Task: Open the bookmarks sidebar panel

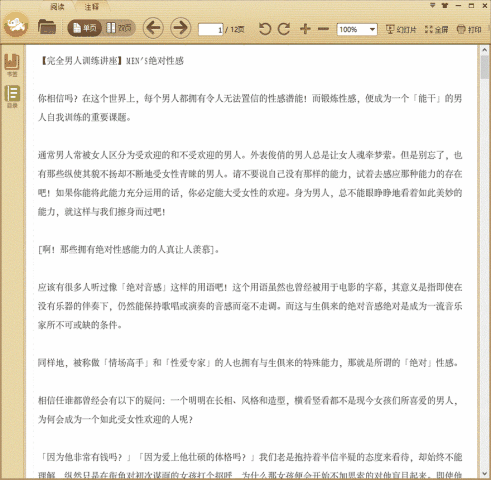Action: click(x=12, y=65)
